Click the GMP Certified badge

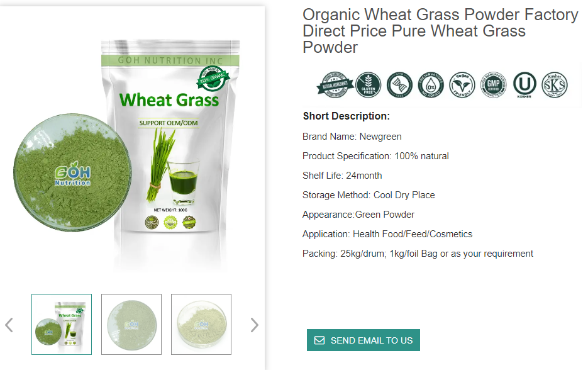click(x=494, y=85)
